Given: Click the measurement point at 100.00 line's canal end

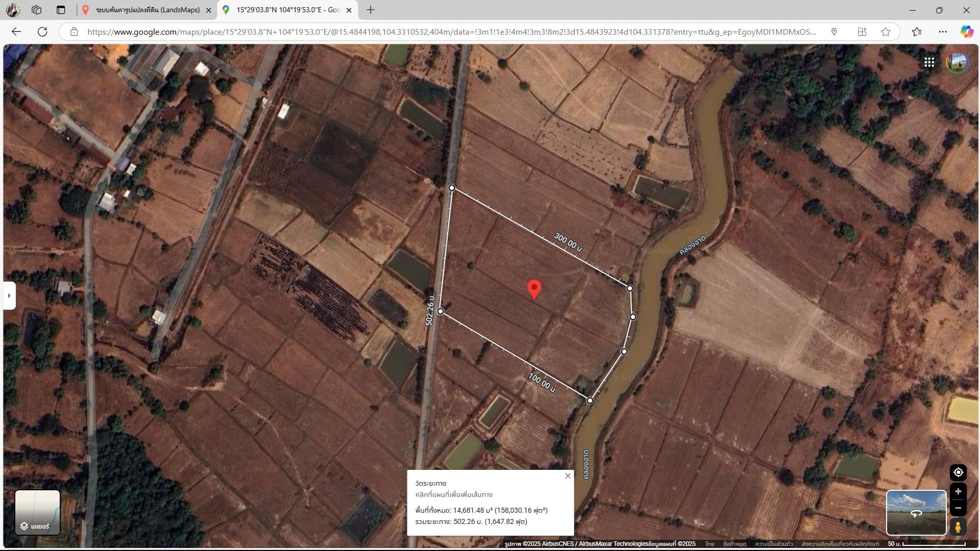Looking at the screenshot, I should [590, 400].
